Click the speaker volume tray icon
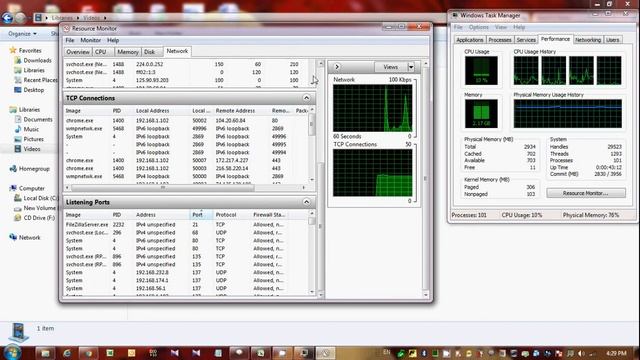Viewport: 640px width, 360px height. 581,353
